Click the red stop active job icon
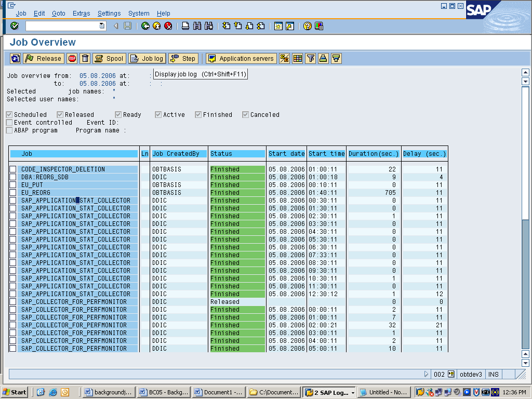 [x=72, y=58]
